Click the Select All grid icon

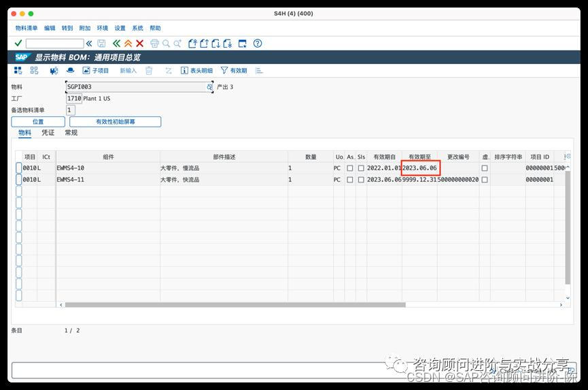pyautogui.click(x=18, y=71)
